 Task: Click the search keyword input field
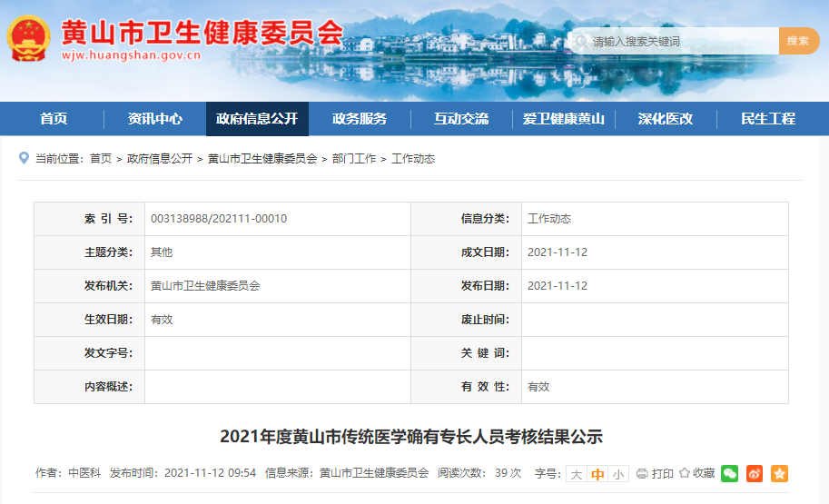pos(681,42)
